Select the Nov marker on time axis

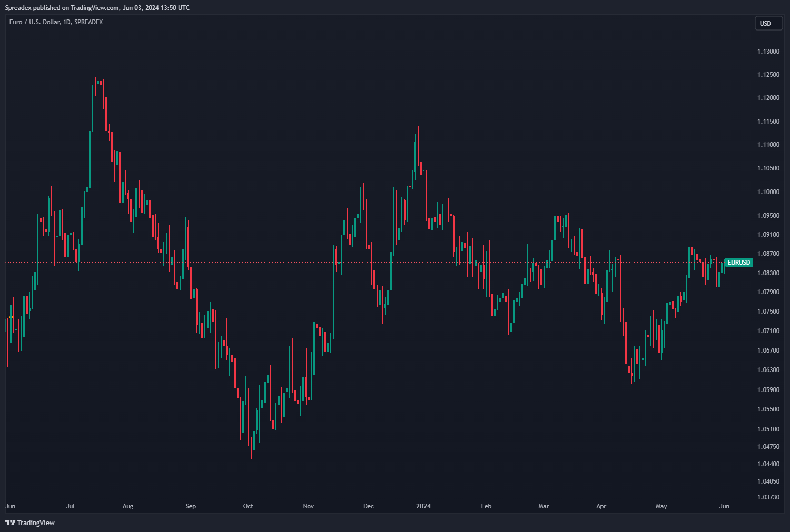(x=309, y=506)
